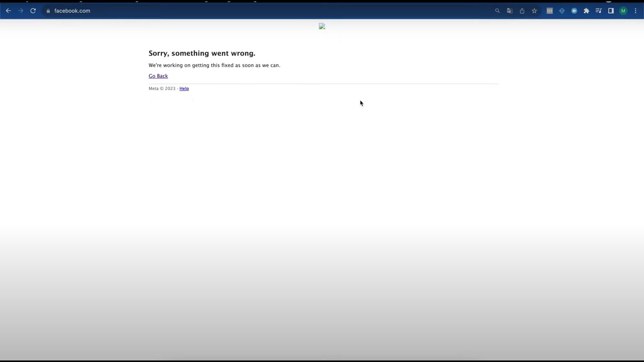This screenshot has height=362, width=644.
Task: Open the video camera extension icon
Action: click(574, 11)
